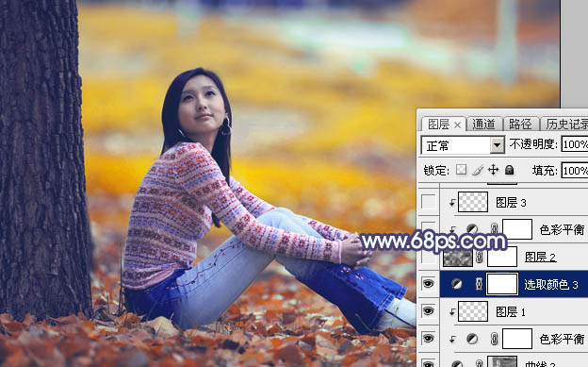The image size is (588, 367).
Task: Click the lock all padlock icon
Action: (x=509, y=170)
